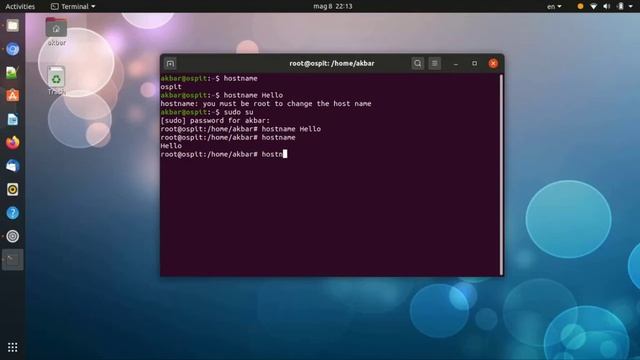640x360 pixels.
Task: Open the green image app in the dock
Action: [x=13, y=73]
